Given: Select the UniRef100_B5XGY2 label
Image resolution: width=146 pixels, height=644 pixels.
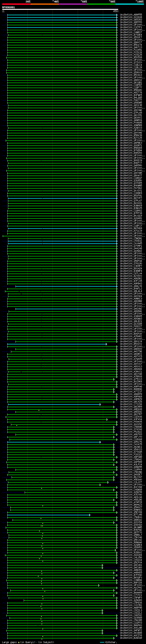Looking at the screenshot, I should point(131,344).
